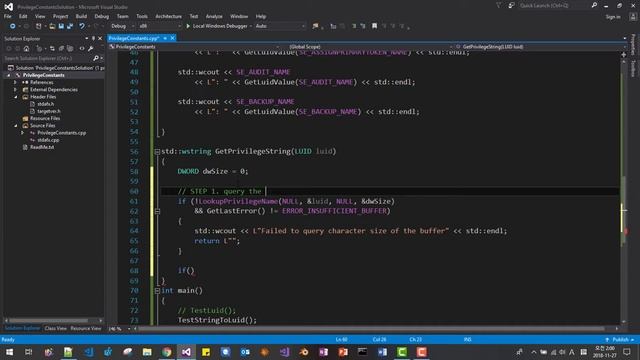
Task: Open File Explorer from the taskbar
Action: tap(147, 352)
